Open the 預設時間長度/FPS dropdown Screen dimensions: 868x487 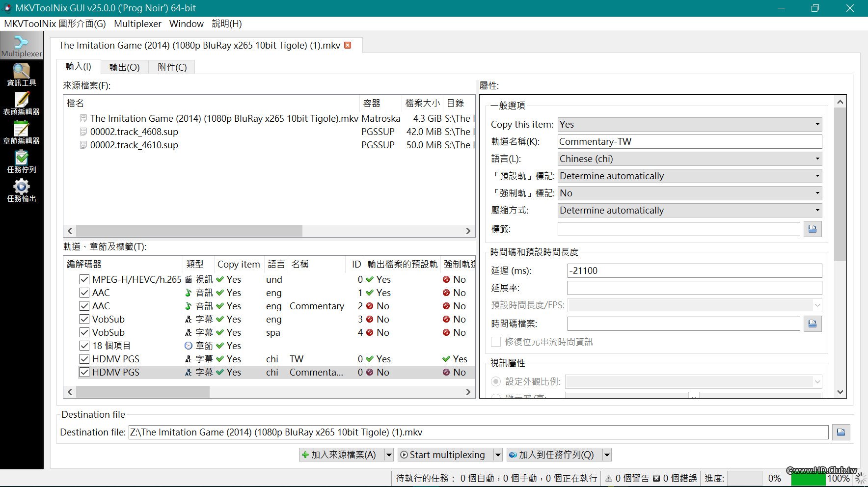pyautogui.click(x=695, y=305)
